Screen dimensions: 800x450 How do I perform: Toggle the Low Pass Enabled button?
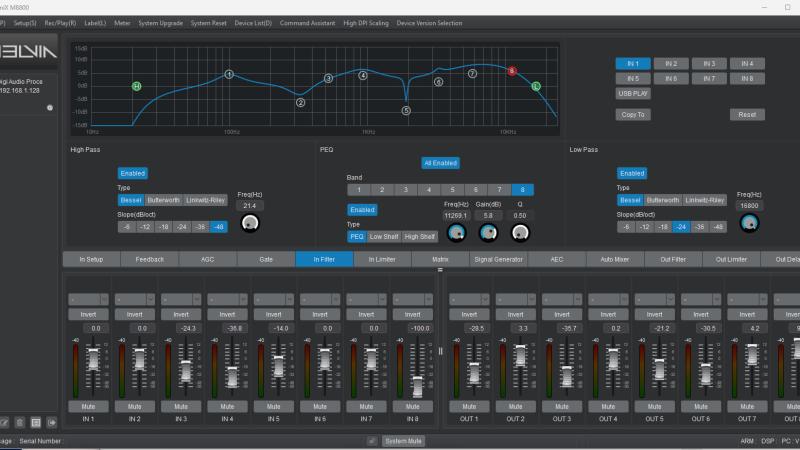tap(631, 173)
